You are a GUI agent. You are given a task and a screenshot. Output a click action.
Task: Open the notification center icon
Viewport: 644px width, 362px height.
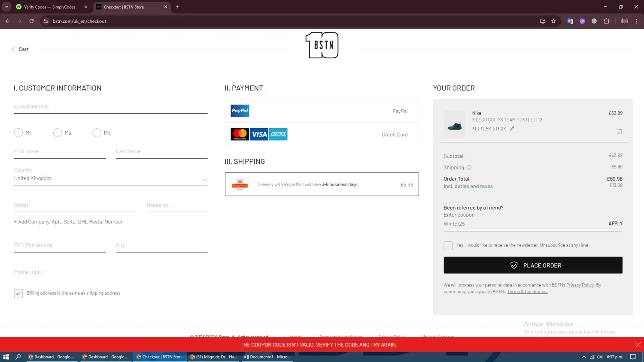point(633,357)
